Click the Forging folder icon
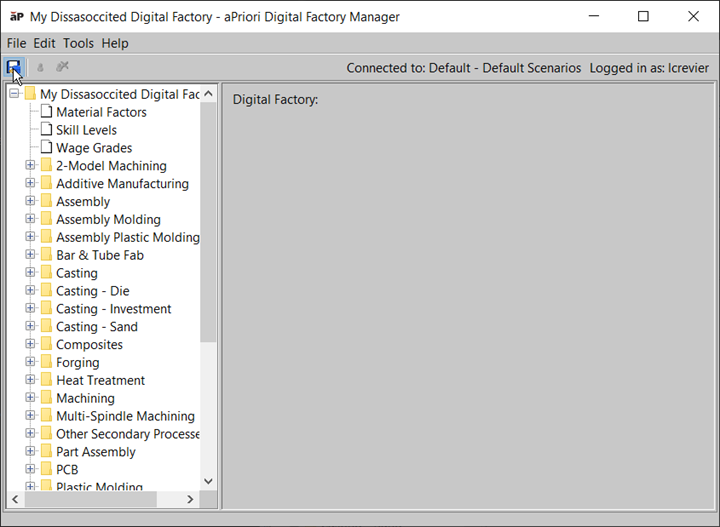This screenshot has width=720, height=527. tap(46, 362)
